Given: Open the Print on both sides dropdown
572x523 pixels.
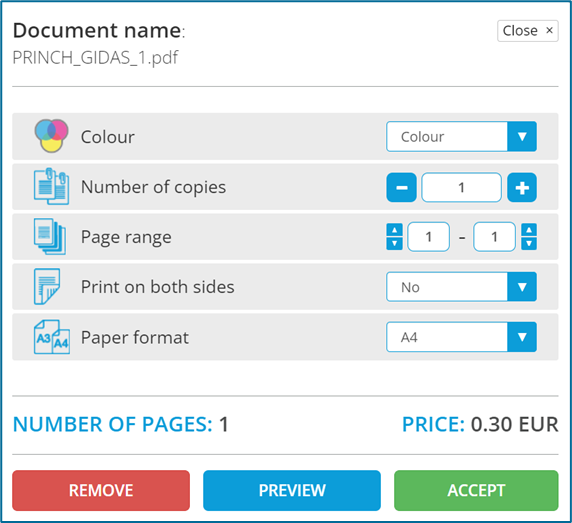Looking at the screenshot, I should point(461,287).
